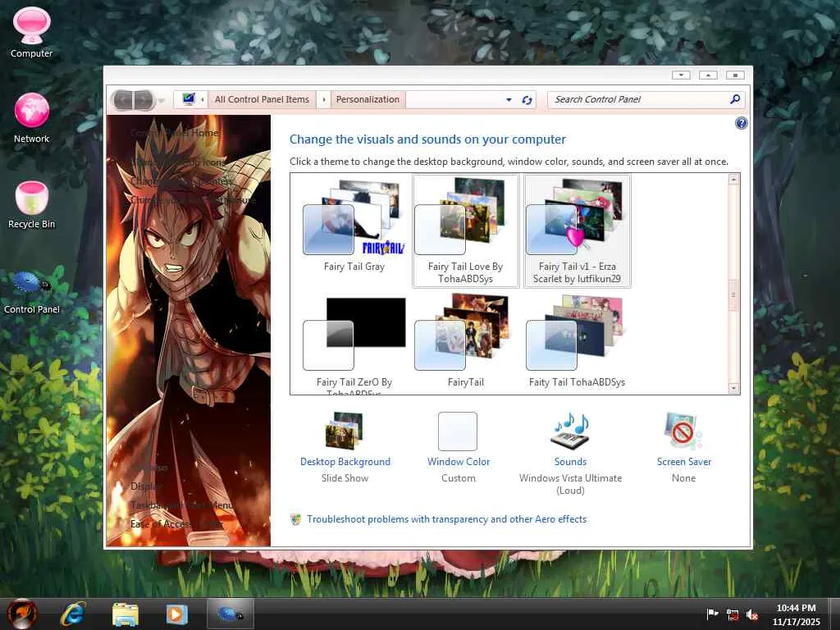Open the Network desktop icon

pyautogui.click(x=32, y=118)
